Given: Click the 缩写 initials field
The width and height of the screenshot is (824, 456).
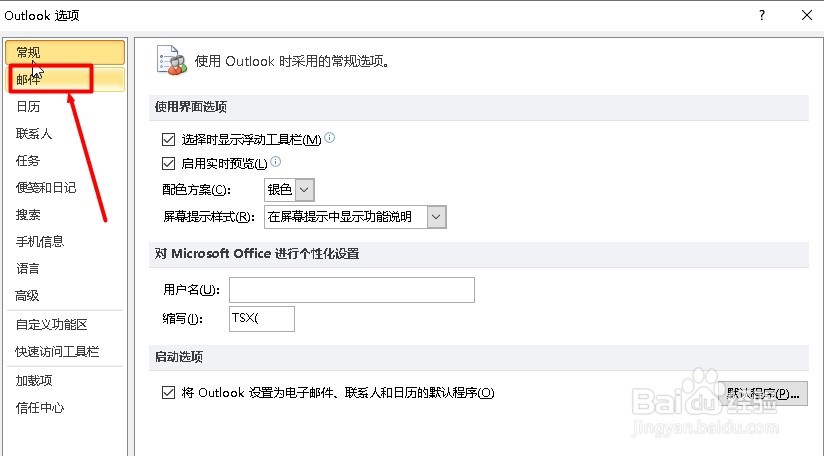Looking at the screenshot, I should pos(262,318).
